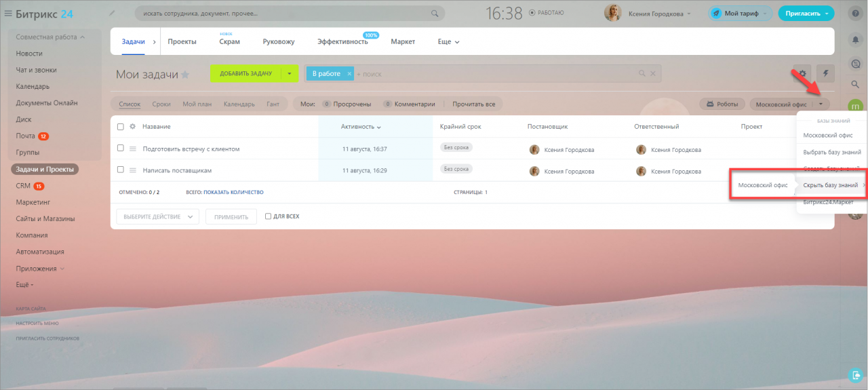Expand Ещё in the left sidebar
This screenshot has height=390, width=868.
tap(25, 285)
